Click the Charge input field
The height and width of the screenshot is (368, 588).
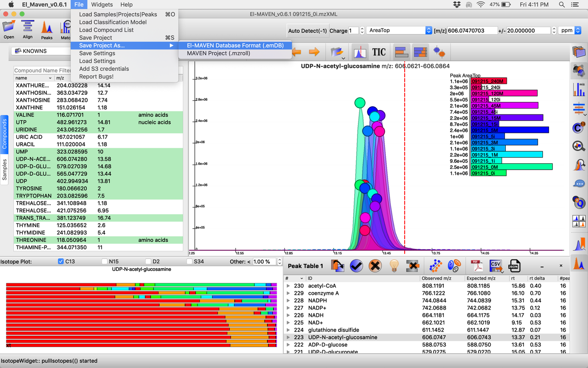point(353,30)
